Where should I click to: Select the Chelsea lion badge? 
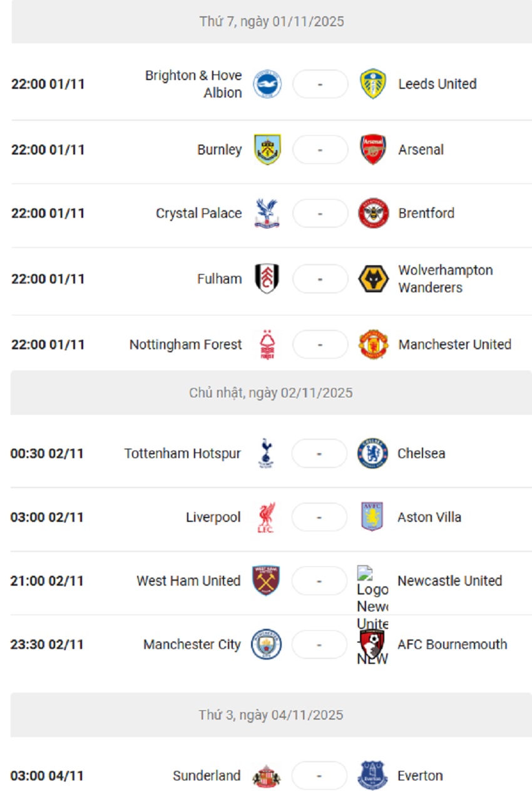372,454
